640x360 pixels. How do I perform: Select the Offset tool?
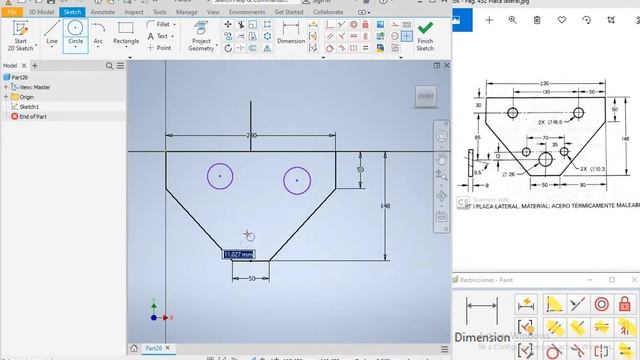pyautogui.click(x=253, y=48)
